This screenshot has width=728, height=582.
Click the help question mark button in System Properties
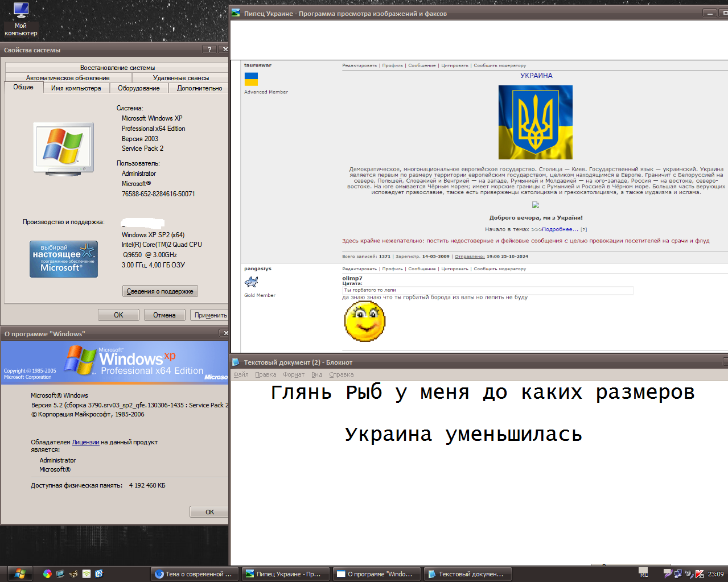click(209, 49)
